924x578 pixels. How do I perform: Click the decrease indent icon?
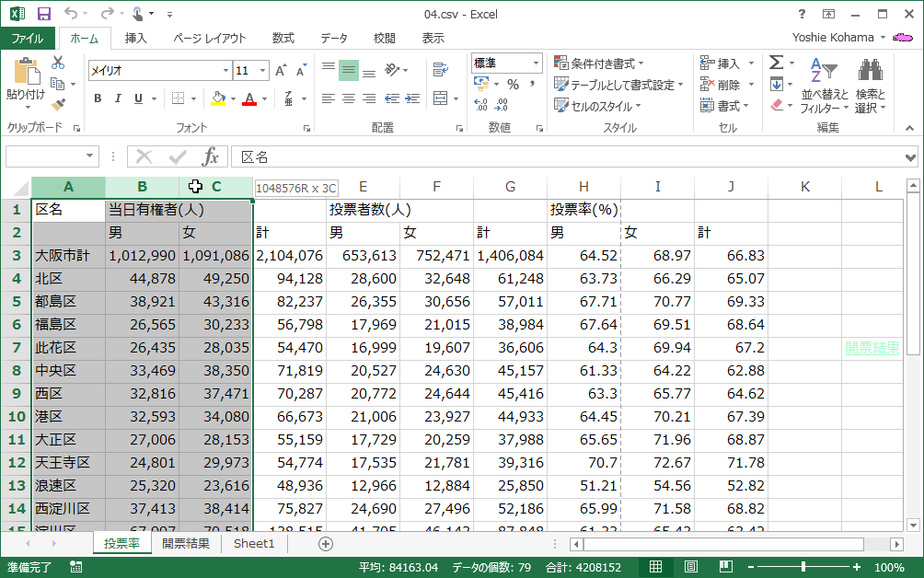pyautogui.click(x=392, y=98)
